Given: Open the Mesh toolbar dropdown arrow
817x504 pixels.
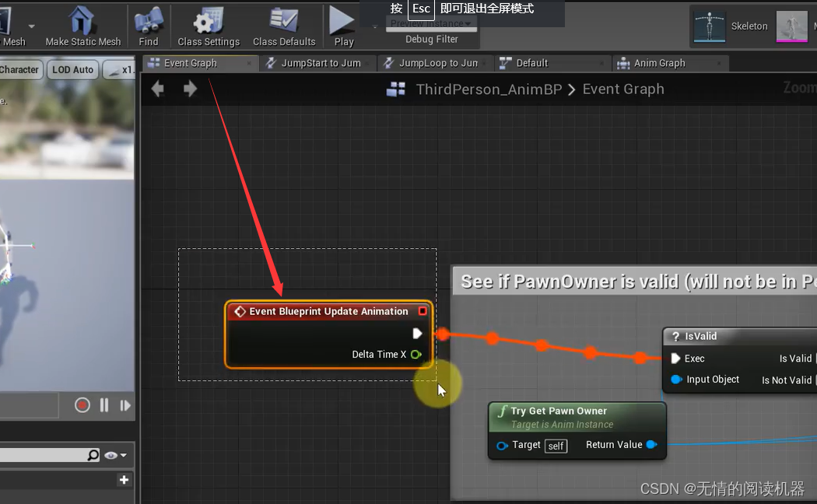Looking at the screenshot, I should point(31,26).
